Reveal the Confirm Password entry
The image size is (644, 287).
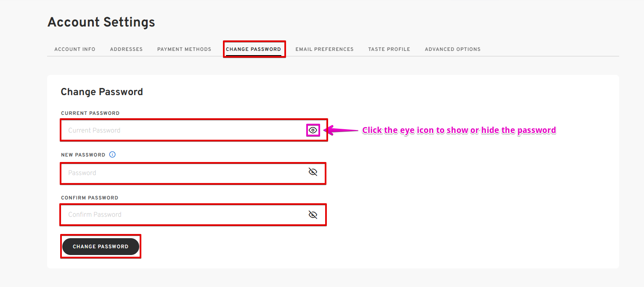[313, 215]
